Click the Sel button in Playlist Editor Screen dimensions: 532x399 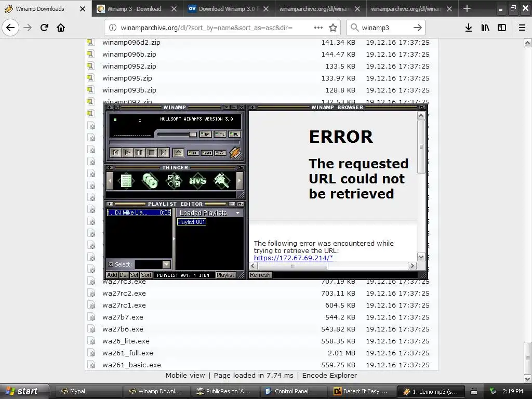click(x=135, y=275)
